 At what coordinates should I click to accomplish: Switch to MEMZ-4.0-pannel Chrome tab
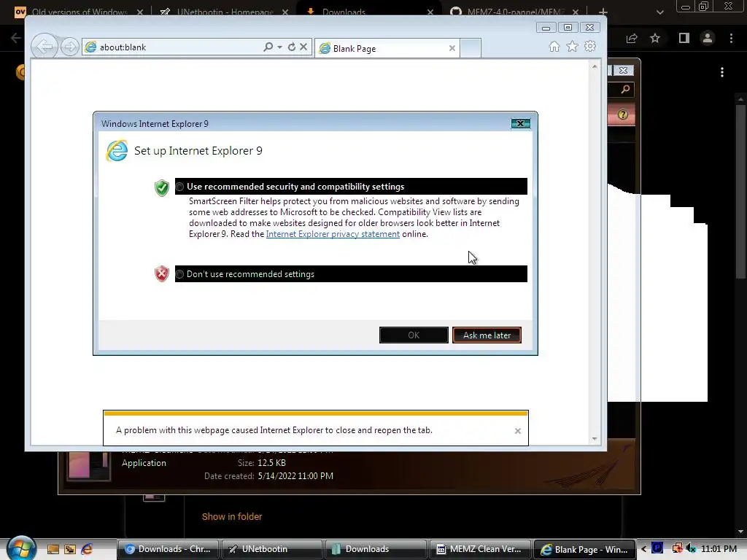click(x=514, y=12)
